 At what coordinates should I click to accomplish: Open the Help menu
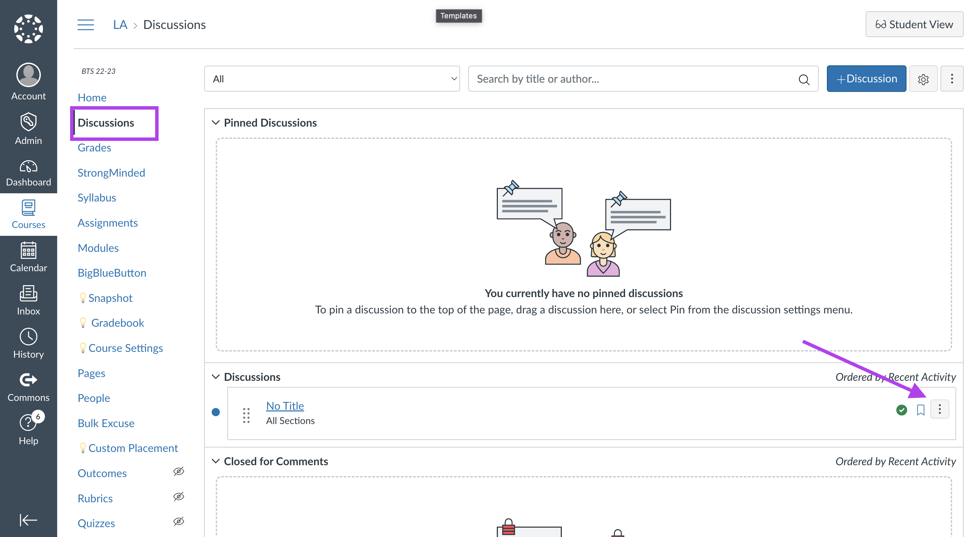(28, 430)
